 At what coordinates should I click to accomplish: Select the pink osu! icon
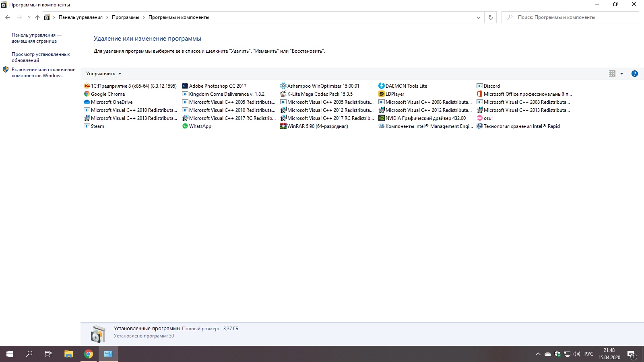(479, 118)
